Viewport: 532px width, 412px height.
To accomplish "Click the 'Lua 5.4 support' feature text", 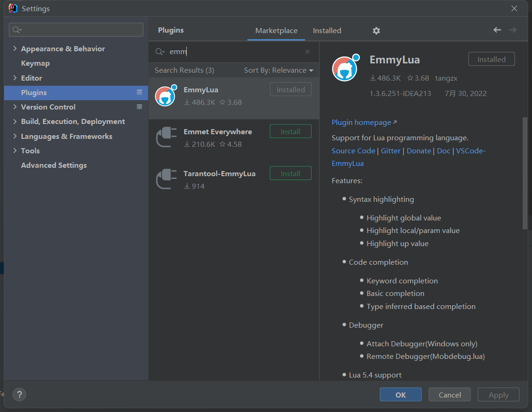I will point(375,375).
